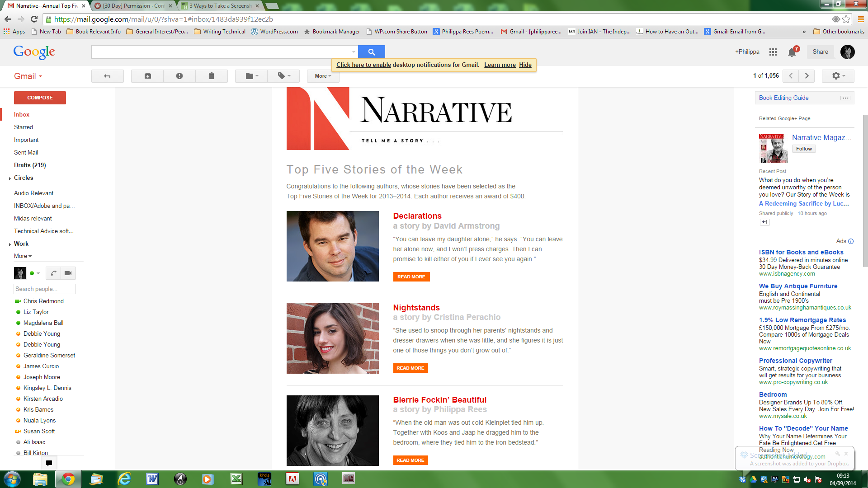Open the Settings gear dropdown

[838, 76]
